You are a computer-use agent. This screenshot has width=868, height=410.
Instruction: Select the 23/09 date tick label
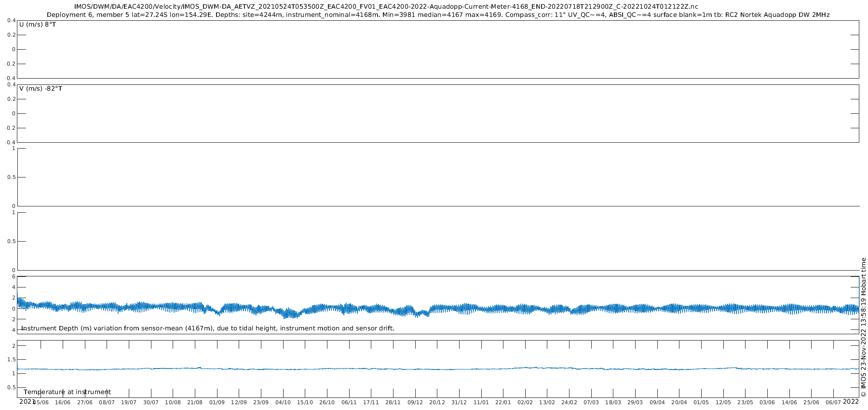click(x=261, y=402)
